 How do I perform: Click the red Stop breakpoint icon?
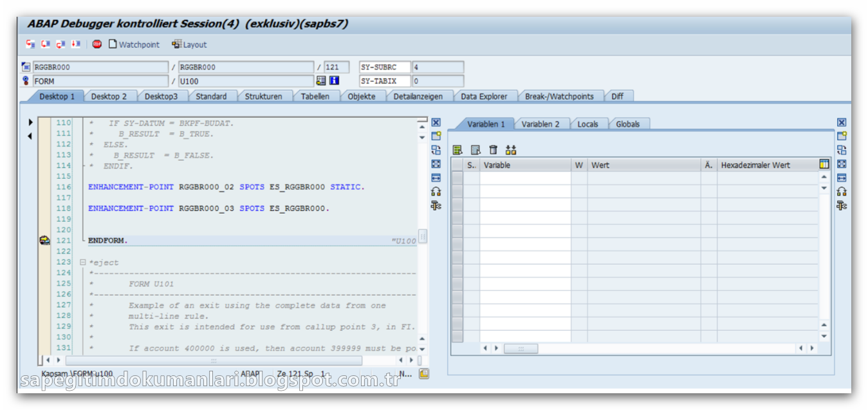pos(97,44)
